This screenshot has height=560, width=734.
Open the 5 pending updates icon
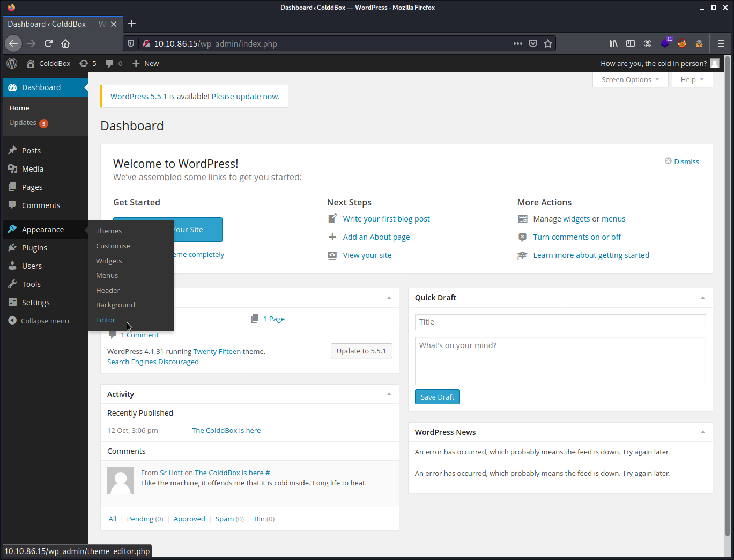pyautogui.click(x=88, y=63)
